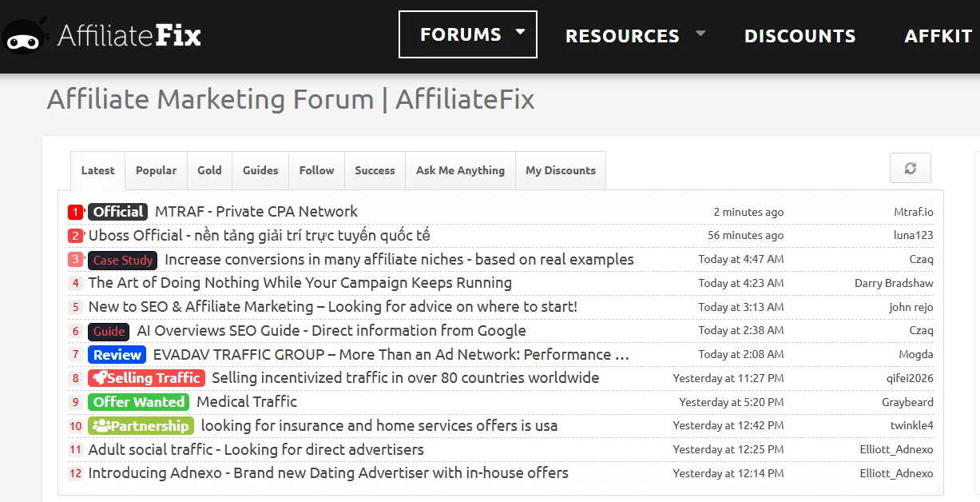Viewport: 980px width, 502px height.
Task: Open Introducing Adnexo Dating Advertiser thread
Action: [328, 472]
